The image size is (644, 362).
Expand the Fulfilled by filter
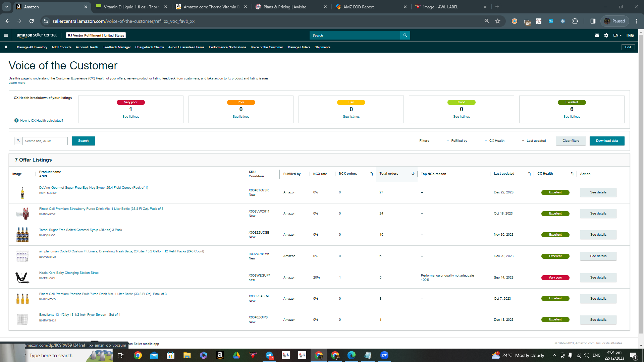click(x=457, y=141)
